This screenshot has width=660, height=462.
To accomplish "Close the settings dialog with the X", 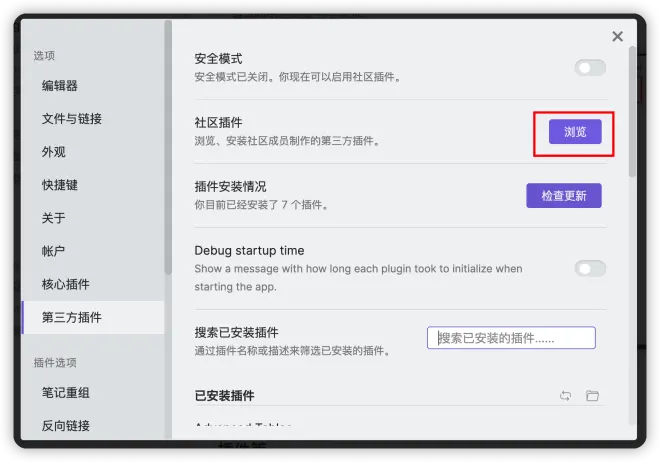I will [x=617, y=37].
